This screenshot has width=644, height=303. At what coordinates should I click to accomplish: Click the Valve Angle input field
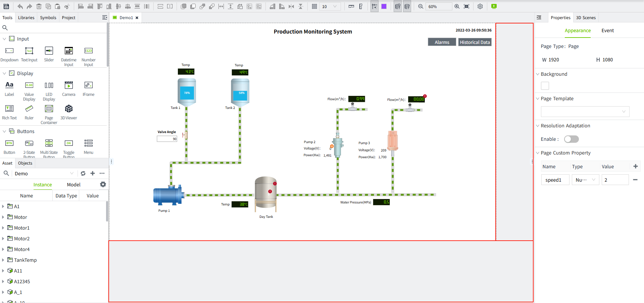(167, 139)
